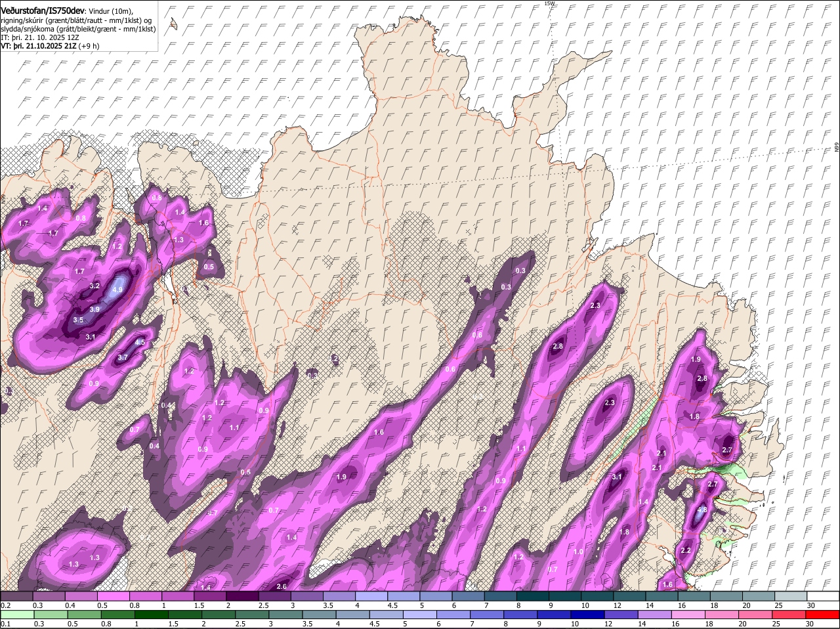The height and width of the screenshot is (629, 840).
Task: Click upper legend swatch between 1.5 and 2
Action: click(211, 596)
